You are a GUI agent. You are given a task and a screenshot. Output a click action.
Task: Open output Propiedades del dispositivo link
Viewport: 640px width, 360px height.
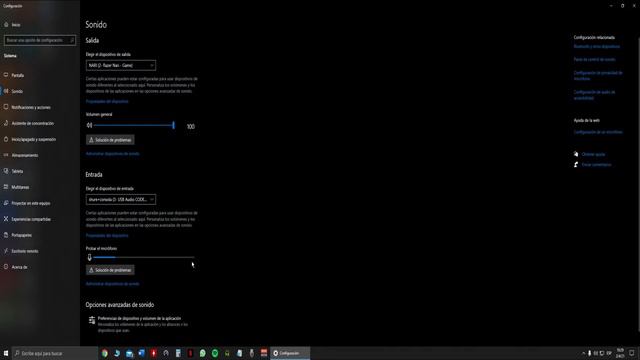(107, 101)
